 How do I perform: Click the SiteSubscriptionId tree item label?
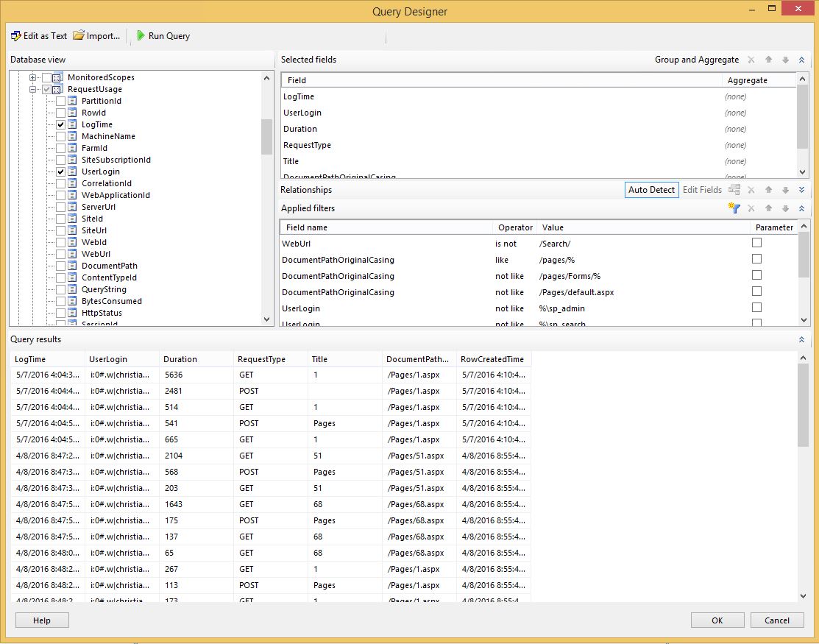point(116,160)
